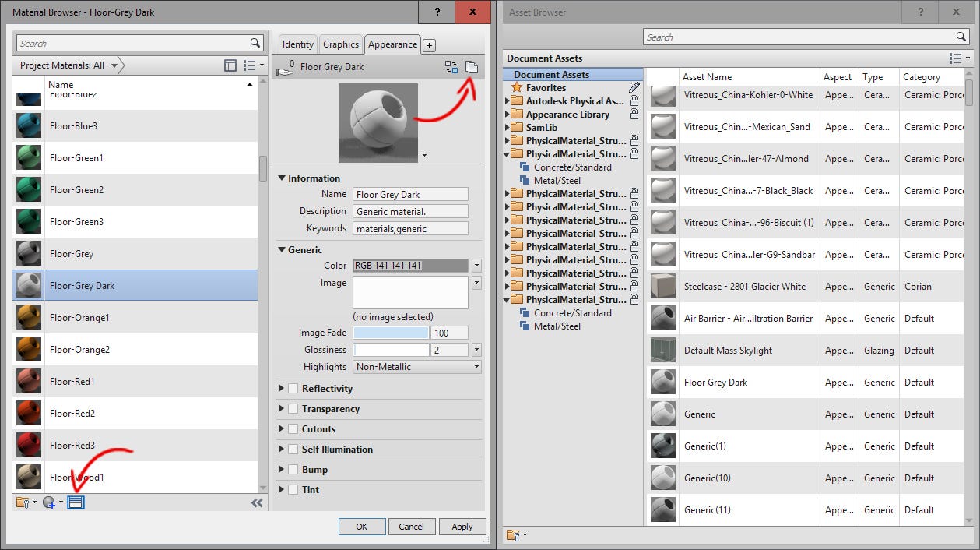This screenshot has width=980, height=550.
Task: Click the manage material libraries folder icon
Action: pos(23,502)
